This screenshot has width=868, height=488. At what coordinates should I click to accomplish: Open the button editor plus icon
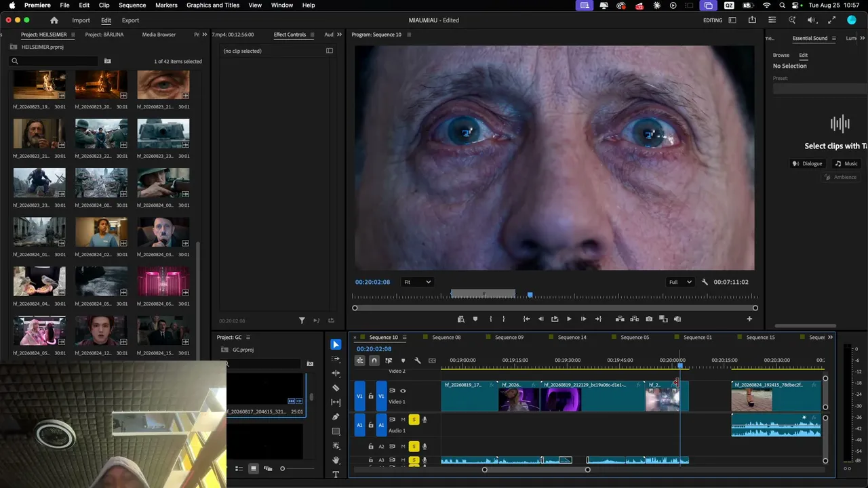point(749,319)
